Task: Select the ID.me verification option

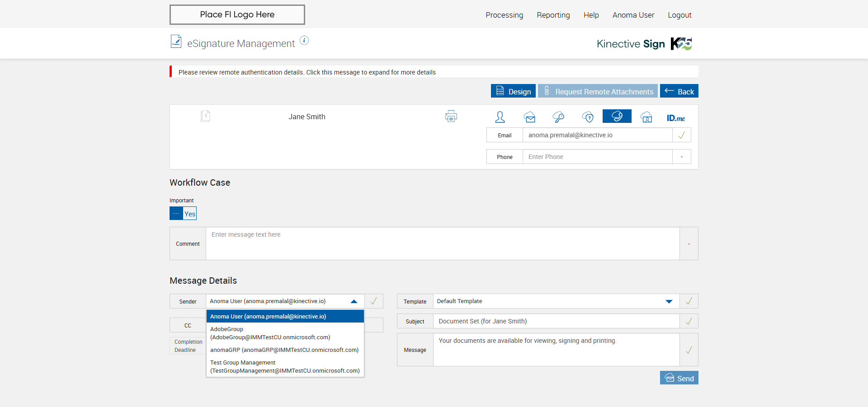Action: (675, 118)
